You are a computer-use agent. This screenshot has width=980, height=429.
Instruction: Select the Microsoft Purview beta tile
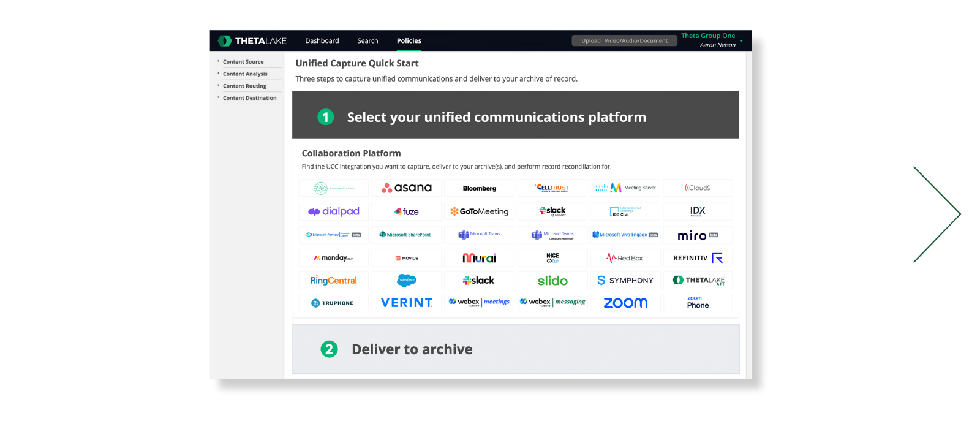(334, 235)
